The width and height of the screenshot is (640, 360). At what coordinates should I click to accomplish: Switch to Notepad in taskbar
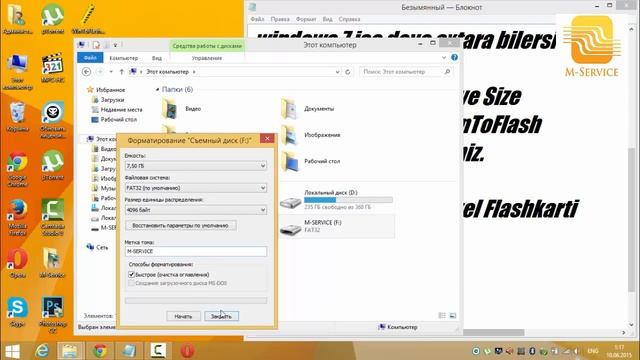[x=129, y=351]
